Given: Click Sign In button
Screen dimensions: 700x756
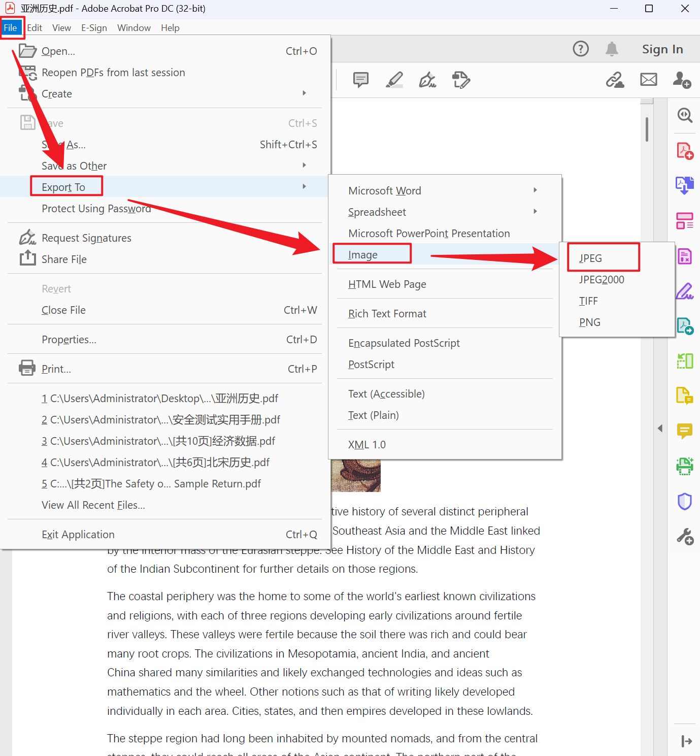Looking at the screenshot, I should tap(662, 49).
